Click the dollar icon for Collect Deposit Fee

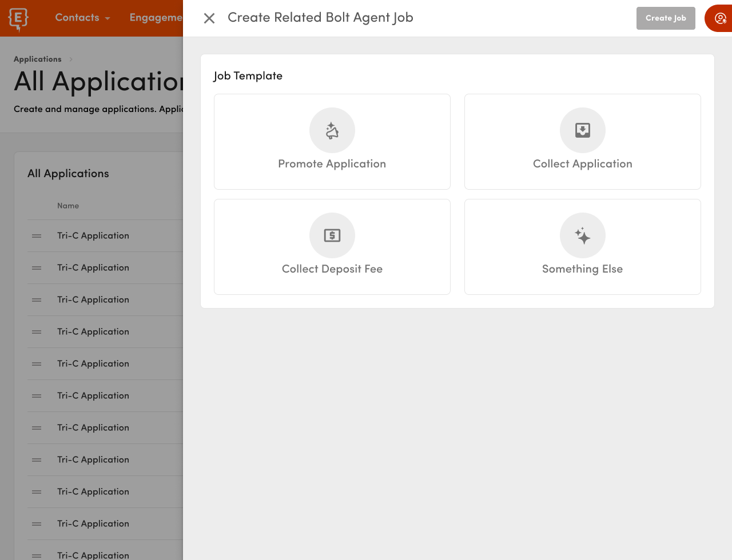[332, 235]
